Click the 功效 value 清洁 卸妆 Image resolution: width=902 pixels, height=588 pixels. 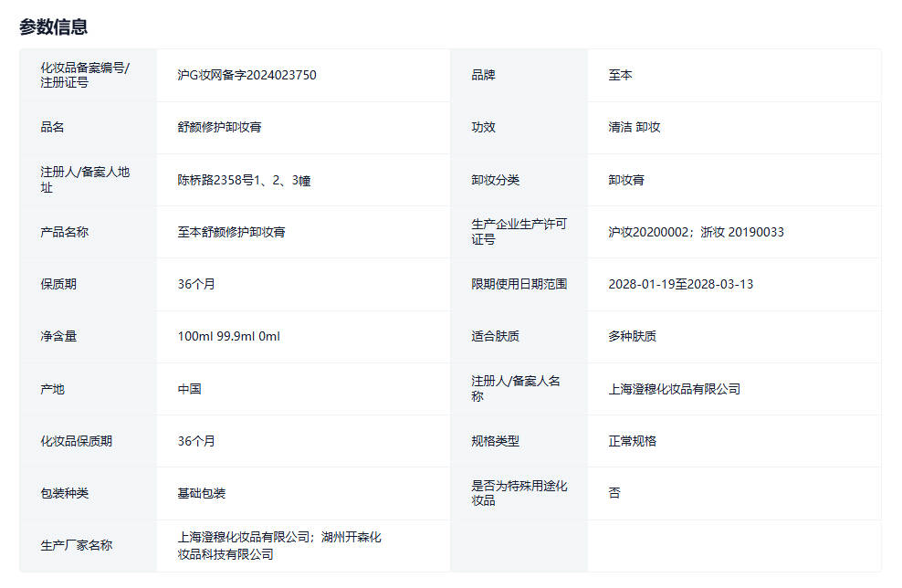(634, 127)
